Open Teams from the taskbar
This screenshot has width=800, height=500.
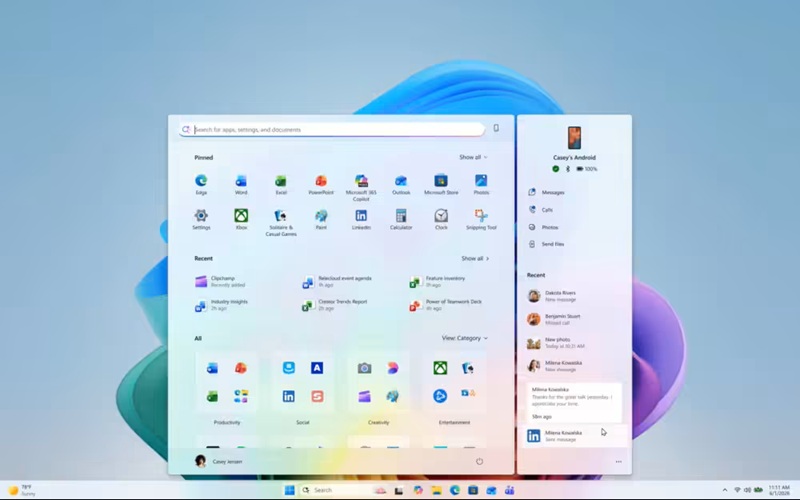(x=509, y=490)
